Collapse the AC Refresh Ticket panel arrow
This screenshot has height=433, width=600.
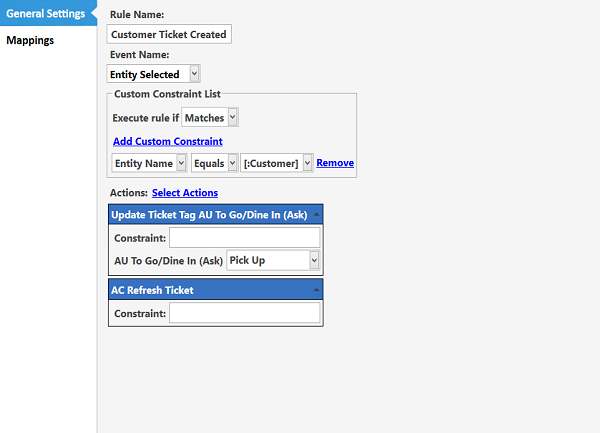pyautogui.click(x=316, y=290)
